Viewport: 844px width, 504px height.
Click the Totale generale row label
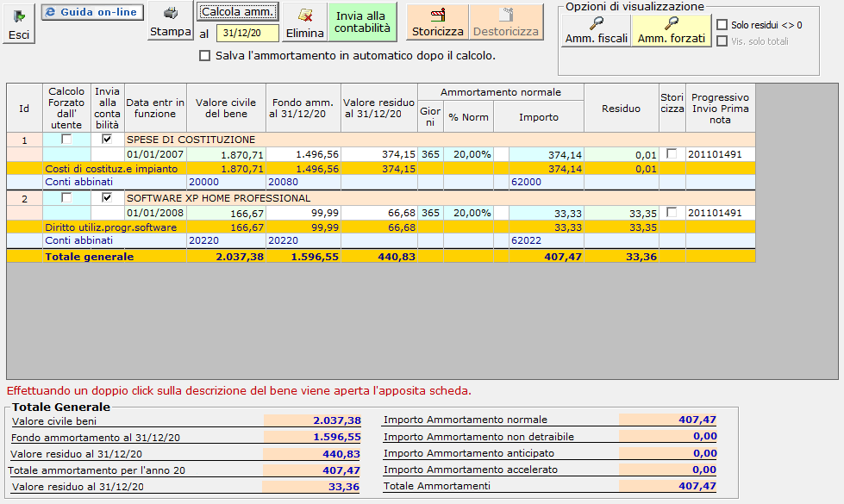point(90,257)
